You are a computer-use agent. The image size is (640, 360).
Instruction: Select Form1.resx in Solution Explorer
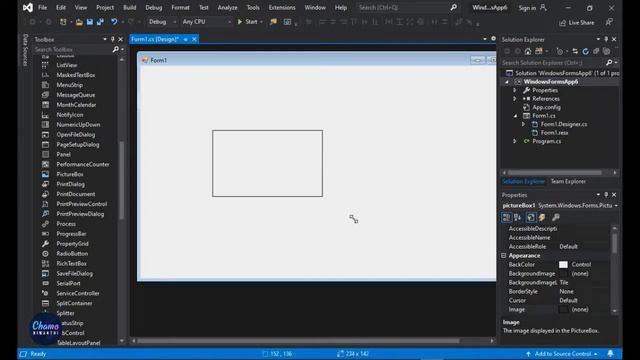(554, 133)
